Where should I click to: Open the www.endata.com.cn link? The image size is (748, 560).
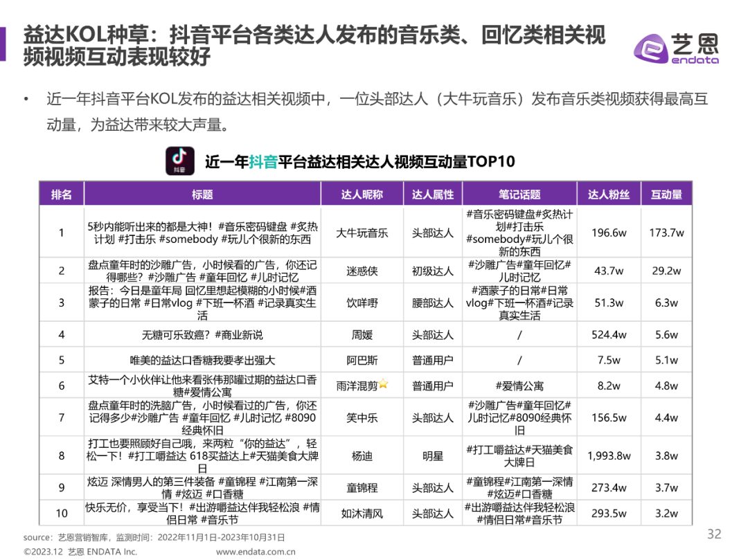(256, 552)
